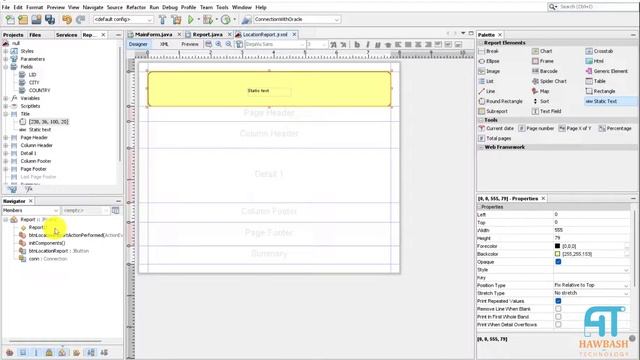Select the Barcode element in the Palette

(545, 71)
